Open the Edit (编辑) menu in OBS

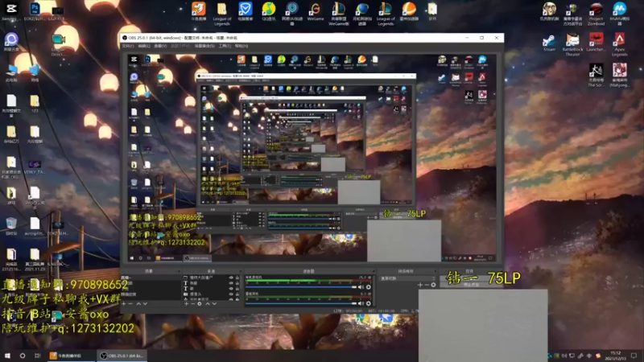point(144,46)
